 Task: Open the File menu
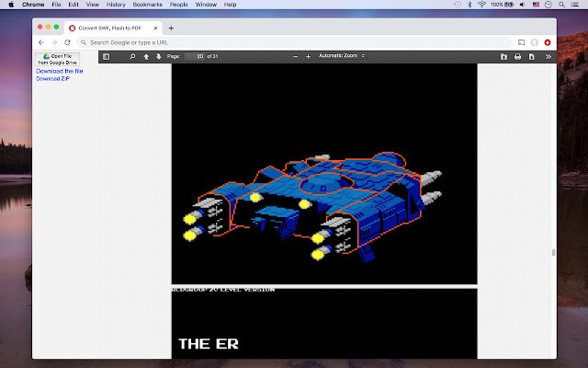[x=56, y=5]
